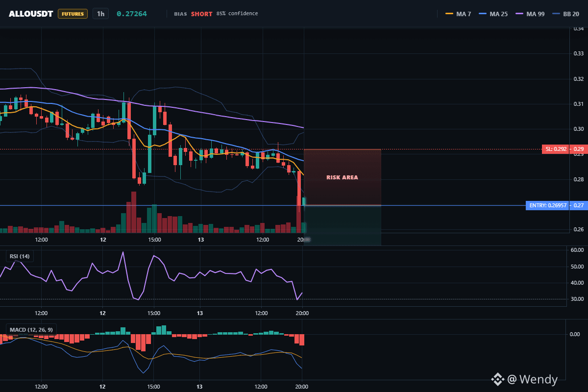The height and width of the screenshot is (392, 588).
Task: Click the 0.31 price axis label
Action: (x=578, y=104)
